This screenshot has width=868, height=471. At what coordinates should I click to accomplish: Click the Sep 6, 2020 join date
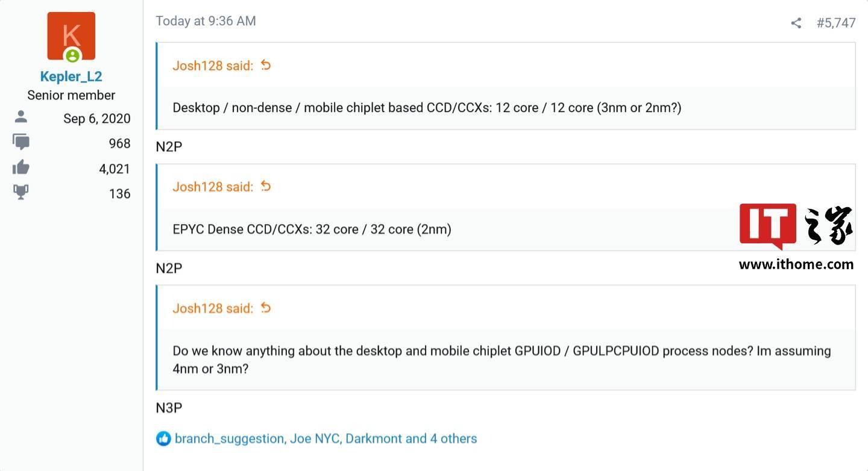(97, 119)
